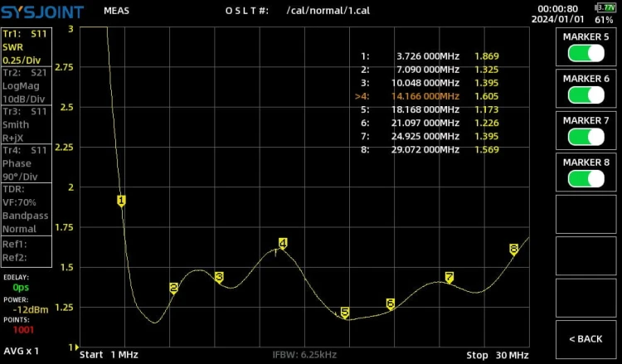Image resolution: width=622 pixels, height=364 pixels.
Task: Select the Tr3 S11 Smith trace panel
Action: tap(27, 124)
